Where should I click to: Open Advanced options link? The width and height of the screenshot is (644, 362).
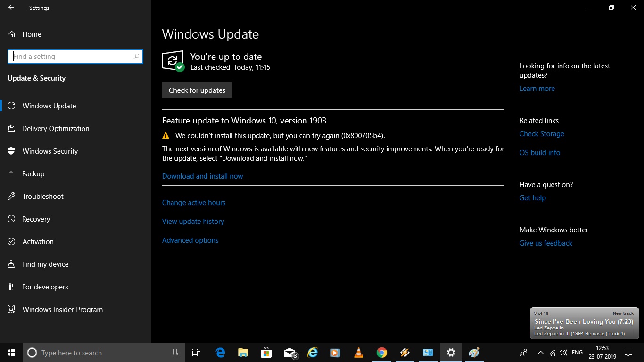[190, 240]
